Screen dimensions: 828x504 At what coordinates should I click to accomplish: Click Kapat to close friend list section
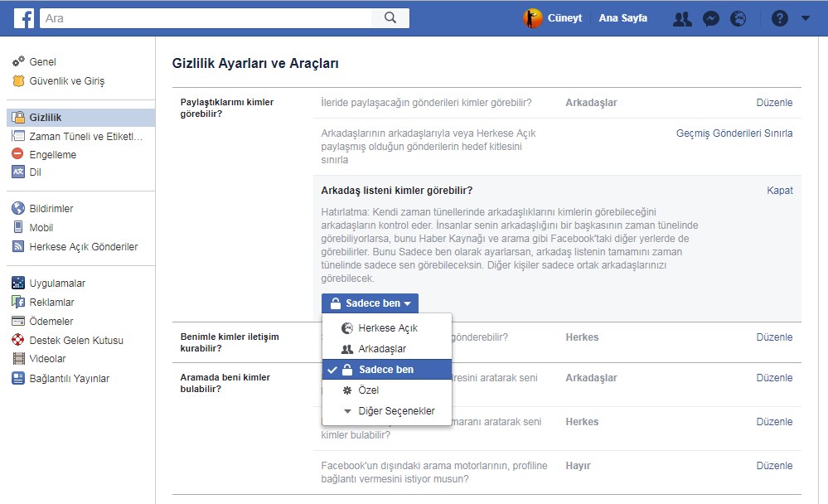[779, 191]
